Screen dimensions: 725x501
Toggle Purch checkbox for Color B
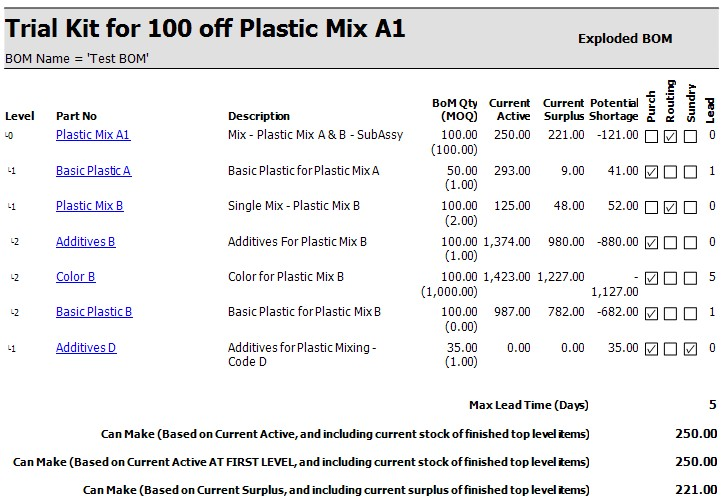coord(652,278)
